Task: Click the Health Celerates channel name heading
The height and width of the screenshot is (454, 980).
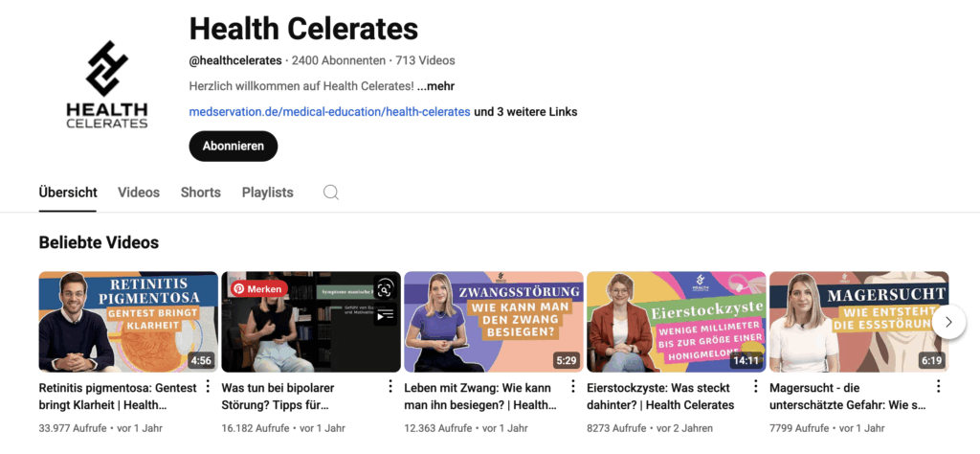Action: click(303, 29)
